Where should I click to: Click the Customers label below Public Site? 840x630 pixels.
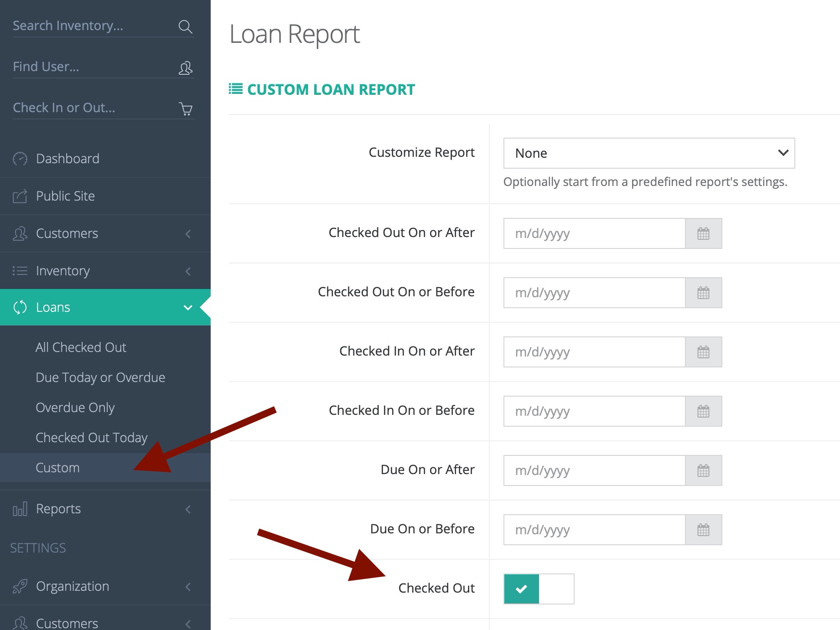coord(67,233)
